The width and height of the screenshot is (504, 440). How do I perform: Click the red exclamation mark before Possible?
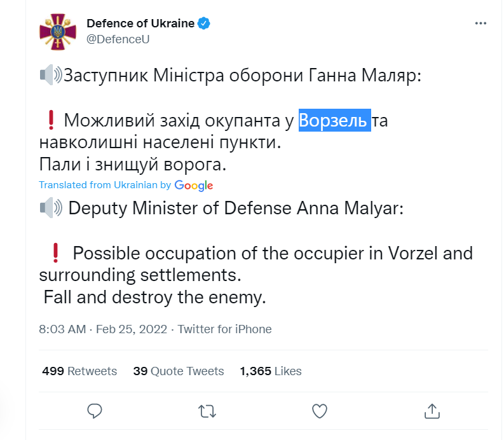pyautogui.click(x=54, y=253)
